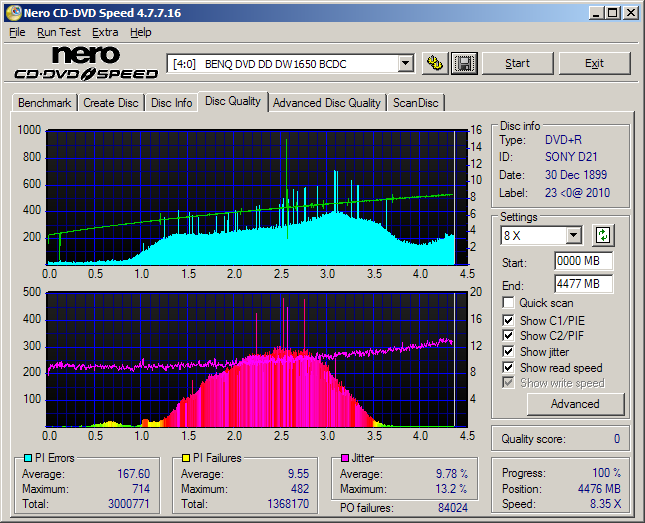The height and width of the screenshot is (523, 645).
Task: Switch to Advanced Disc Quality tab
Action: [326, 103]
